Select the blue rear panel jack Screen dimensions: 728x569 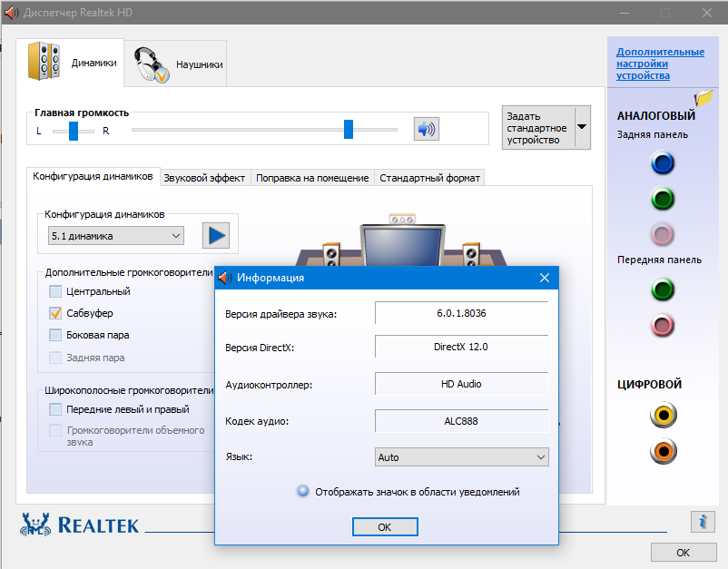point(663,163)
